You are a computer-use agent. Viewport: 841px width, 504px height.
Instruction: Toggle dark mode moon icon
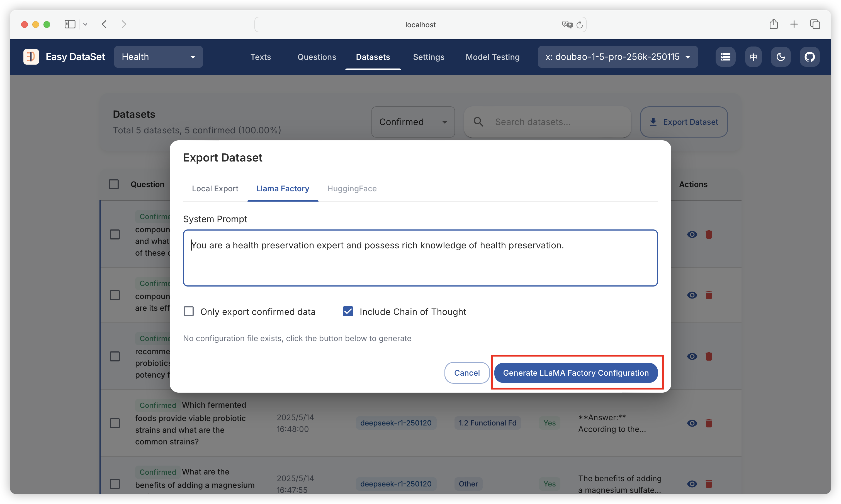click(x=781, y=57)
